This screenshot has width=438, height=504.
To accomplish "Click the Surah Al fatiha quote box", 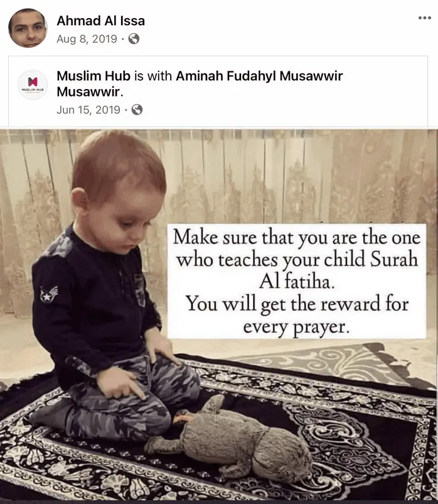I will click(x=297, y=281).
